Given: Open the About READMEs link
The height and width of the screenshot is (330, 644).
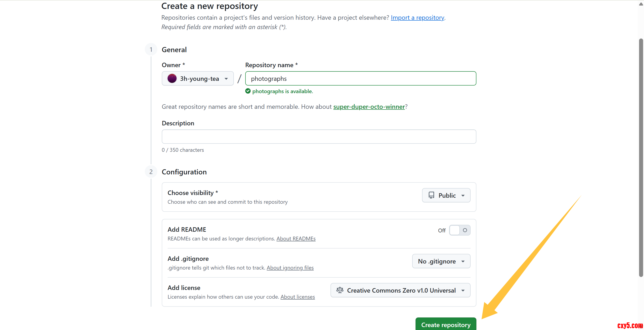Looking at the screenshot, I should pos(296,238).
